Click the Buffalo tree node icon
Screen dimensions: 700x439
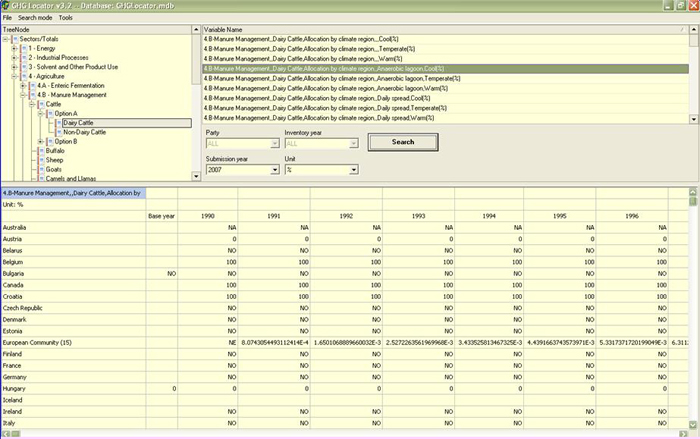click(41, 150)
